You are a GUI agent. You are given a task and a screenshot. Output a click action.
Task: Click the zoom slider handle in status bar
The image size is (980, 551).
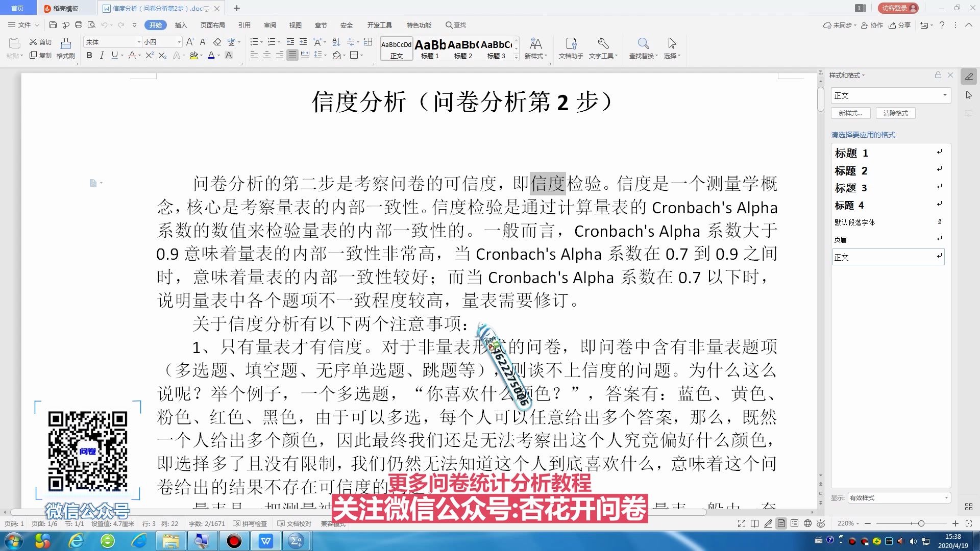(x=921, y=523)
